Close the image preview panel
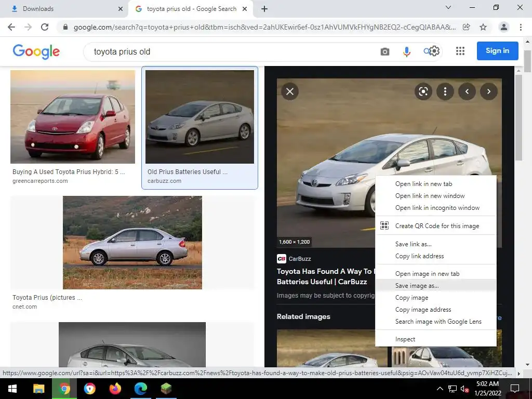 click(290, 91)
